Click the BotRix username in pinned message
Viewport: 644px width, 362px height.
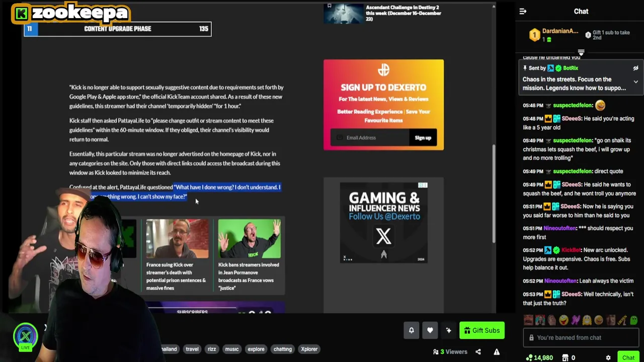click(x=571, y=68)
